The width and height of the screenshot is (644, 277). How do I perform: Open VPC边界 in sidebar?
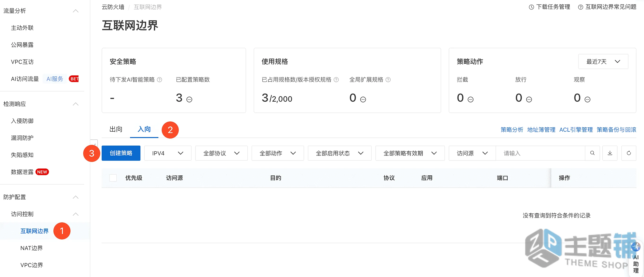coord(31,265)
